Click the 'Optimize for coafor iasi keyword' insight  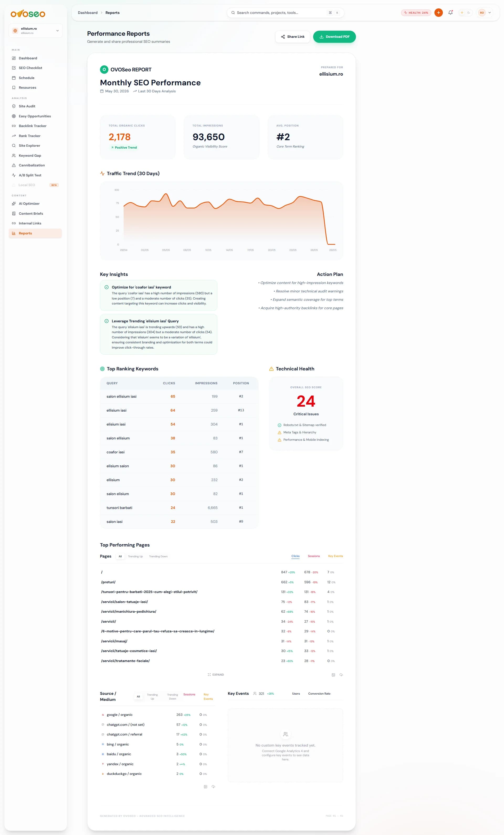coord(158,295)
